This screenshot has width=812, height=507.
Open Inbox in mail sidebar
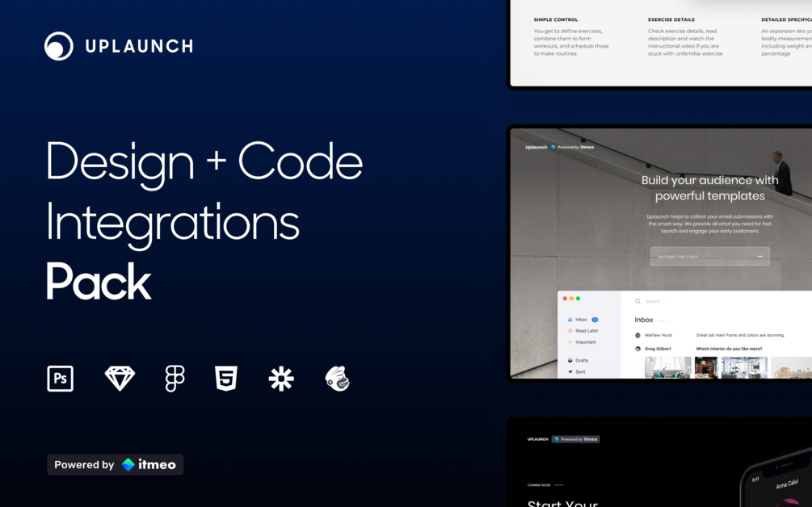583,320
